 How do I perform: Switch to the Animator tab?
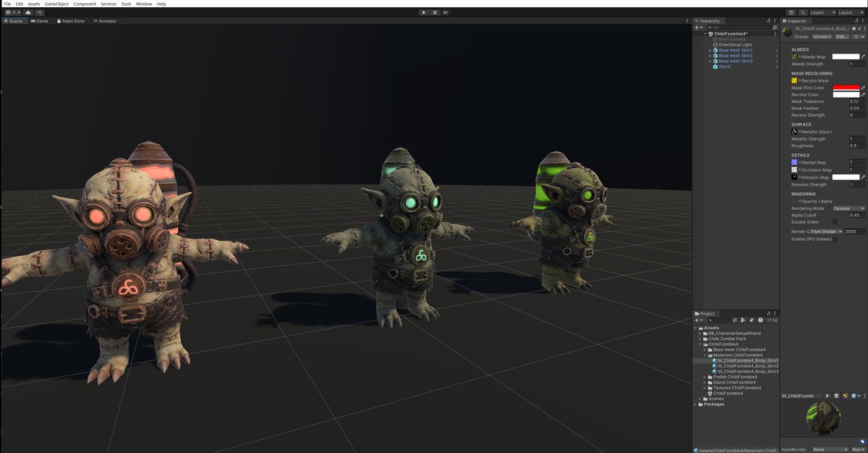point(104,21)
